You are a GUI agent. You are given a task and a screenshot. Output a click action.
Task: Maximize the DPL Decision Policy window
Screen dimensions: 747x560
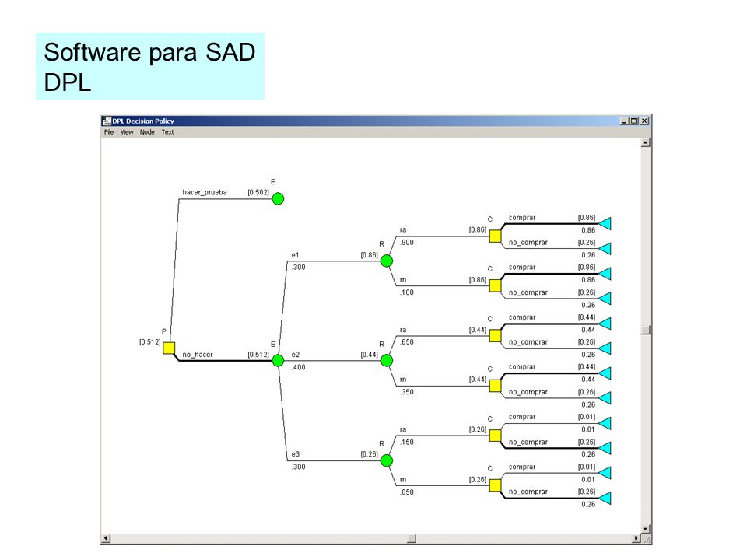pyautogui.click(x=633, y=121)
